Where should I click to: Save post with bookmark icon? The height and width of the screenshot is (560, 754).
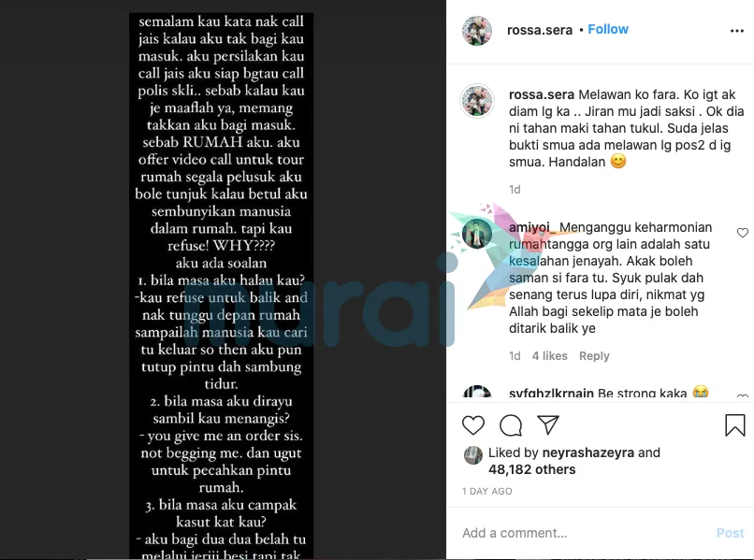[734, 425]
